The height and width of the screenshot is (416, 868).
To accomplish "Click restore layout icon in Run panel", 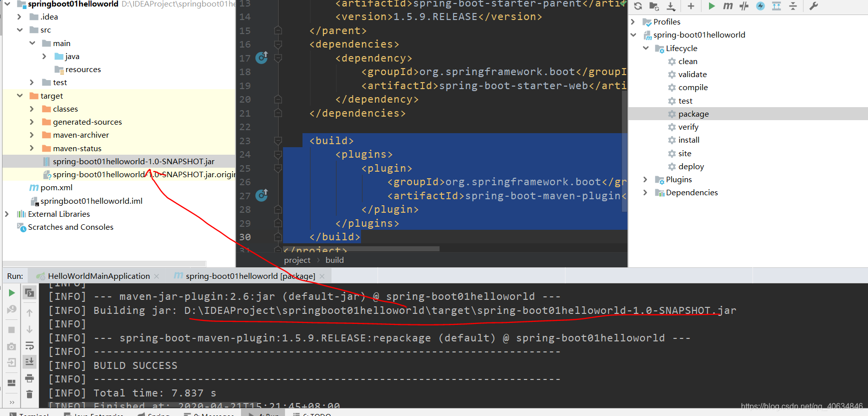I will 29,293.
